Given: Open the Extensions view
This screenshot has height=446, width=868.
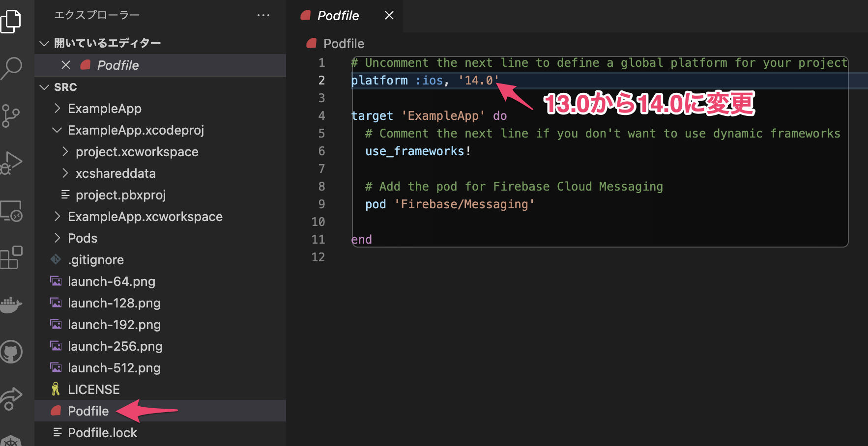Looking at the screenshot, I should point(12,257).
